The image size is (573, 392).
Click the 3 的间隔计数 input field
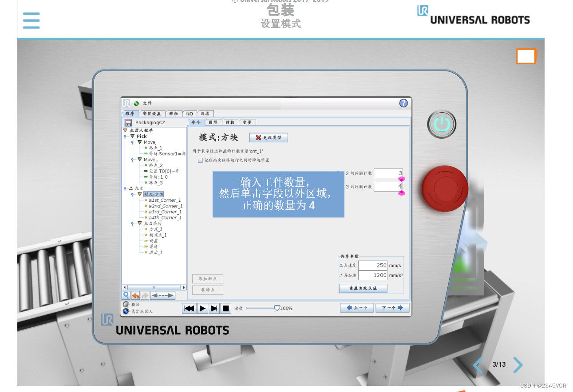pos(388,187)
